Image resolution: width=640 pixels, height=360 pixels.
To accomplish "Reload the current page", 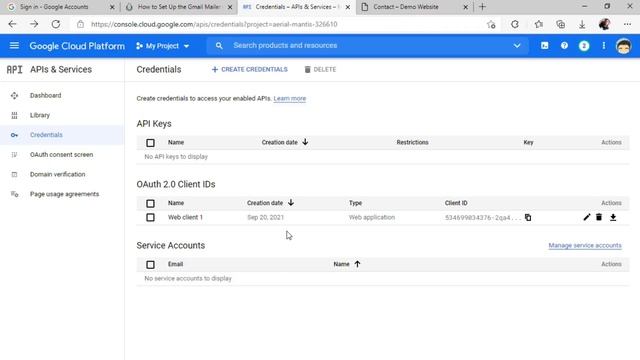I will tap(56, 24).
